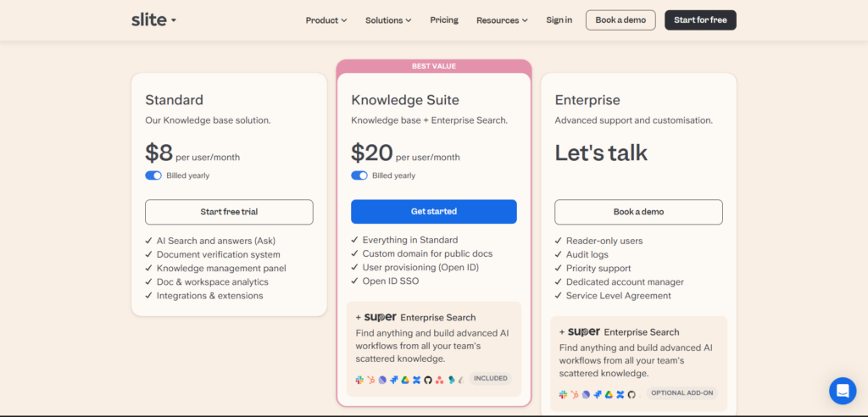Click Book a demo on Enterprise card
The image size is (868, 417).
click(638, 212)
